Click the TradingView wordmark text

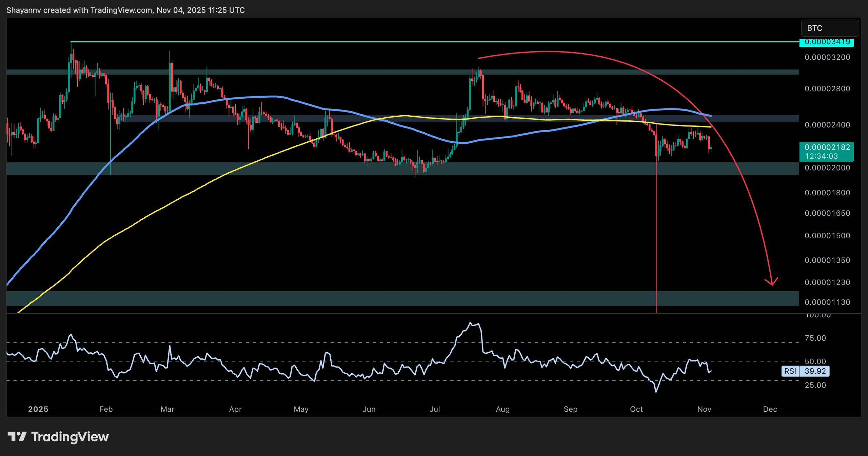tap(70, 437)
